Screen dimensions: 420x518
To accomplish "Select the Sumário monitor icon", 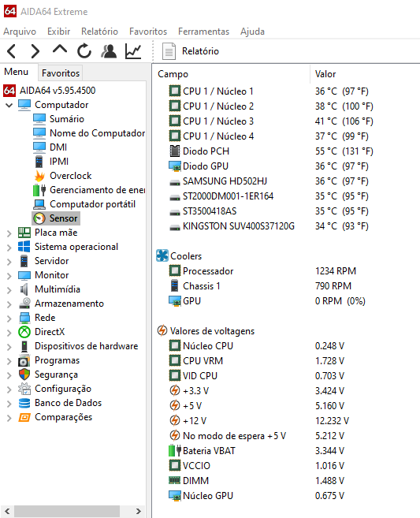I will coord(39,118).
